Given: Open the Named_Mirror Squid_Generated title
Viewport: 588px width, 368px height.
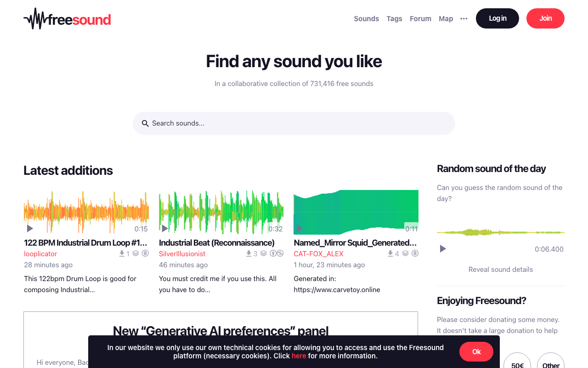Looking at the screenshot, I should click(356, 242).
